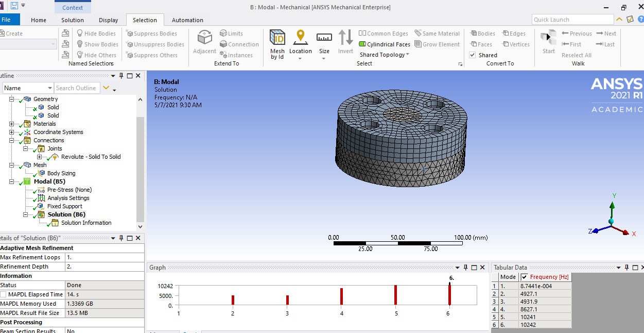Toggle the Frequency [Hz] column checkbox

[x=525, y=277]
